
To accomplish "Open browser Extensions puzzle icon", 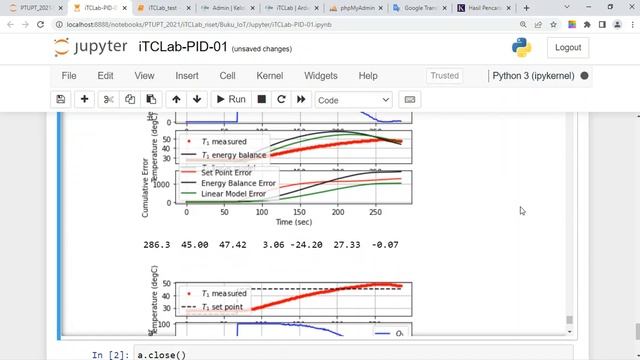I will click(587, 24).
